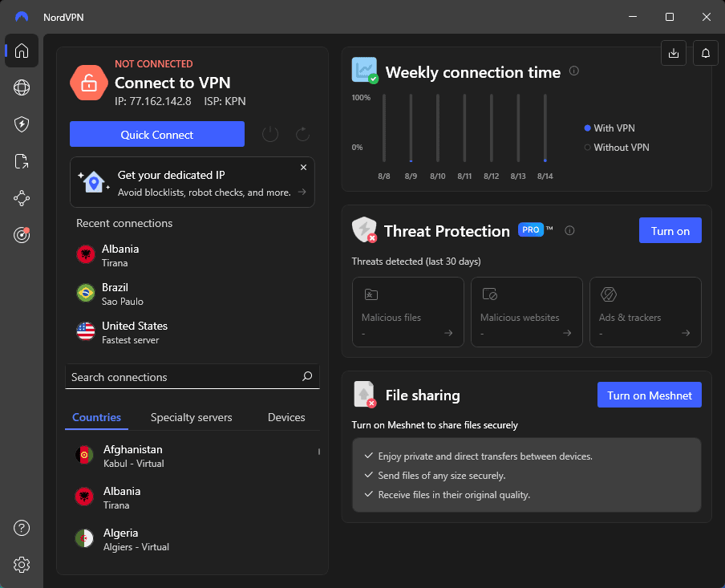The height and width of the screenshot is (588, 725).
Task: Click the country list scrollbar
Action: (x=319, y=452)
